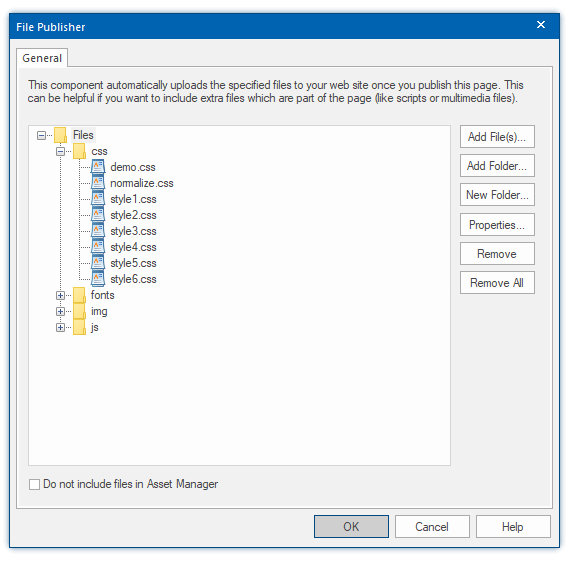Select the normalize.css file icon

[98, 183]
